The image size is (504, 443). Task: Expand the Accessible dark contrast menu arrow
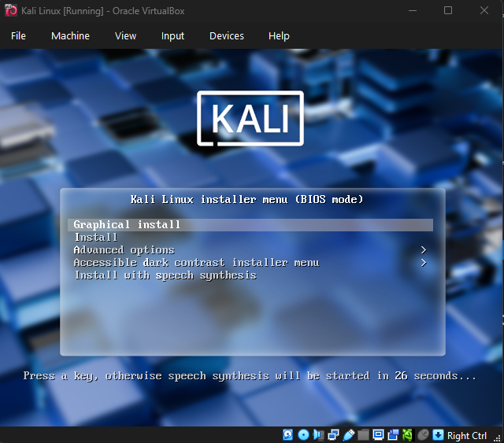[x=424, y=263]
